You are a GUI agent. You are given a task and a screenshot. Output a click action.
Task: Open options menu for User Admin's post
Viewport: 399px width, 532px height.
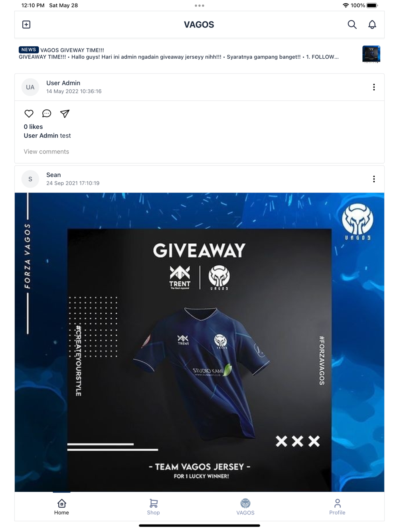(374, 87)
